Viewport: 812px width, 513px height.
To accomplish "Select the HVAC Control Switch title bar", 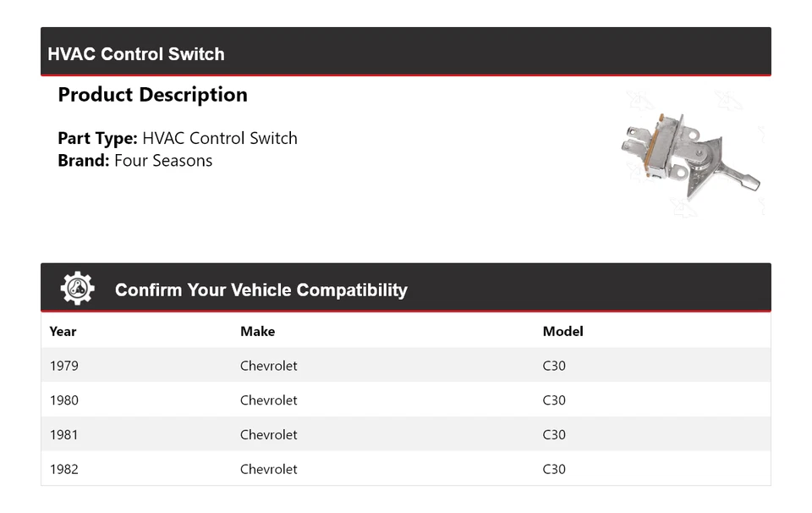I will [406, 52].
